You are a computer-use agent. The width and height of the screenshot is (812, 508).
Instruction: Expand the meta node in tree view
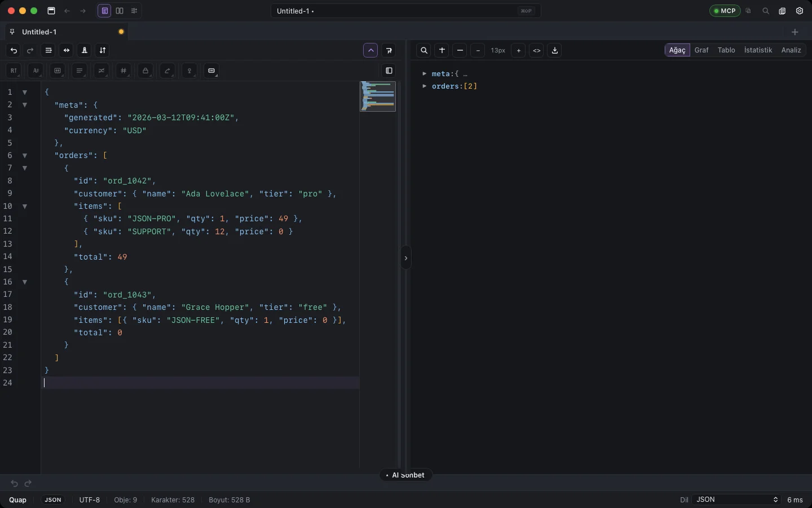pos(425,74)
